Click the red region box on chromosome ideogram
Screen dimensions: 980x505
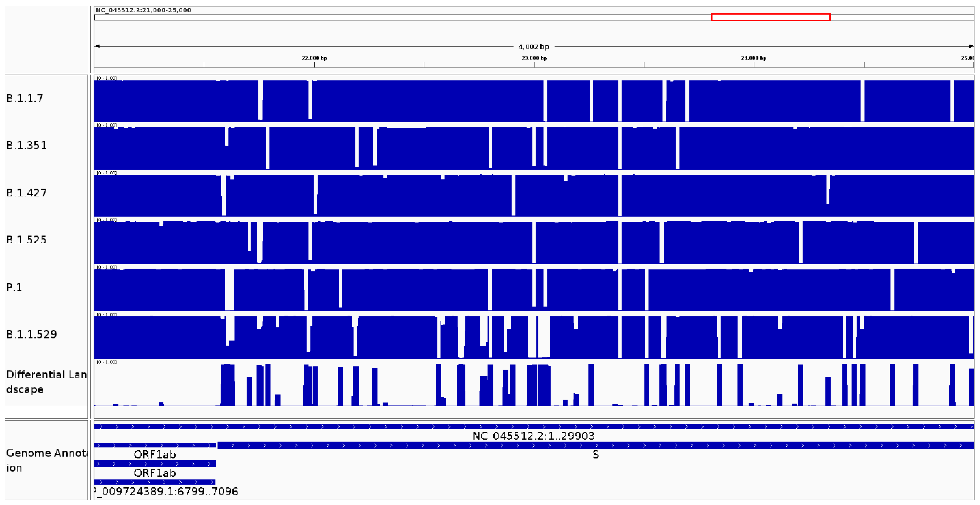point(771,17)
